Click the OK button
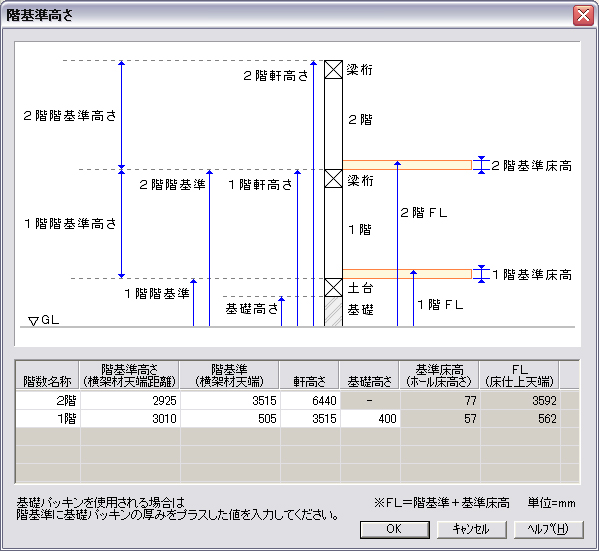The width and height of the screenshot is (599, 551). tap(395, 529)
